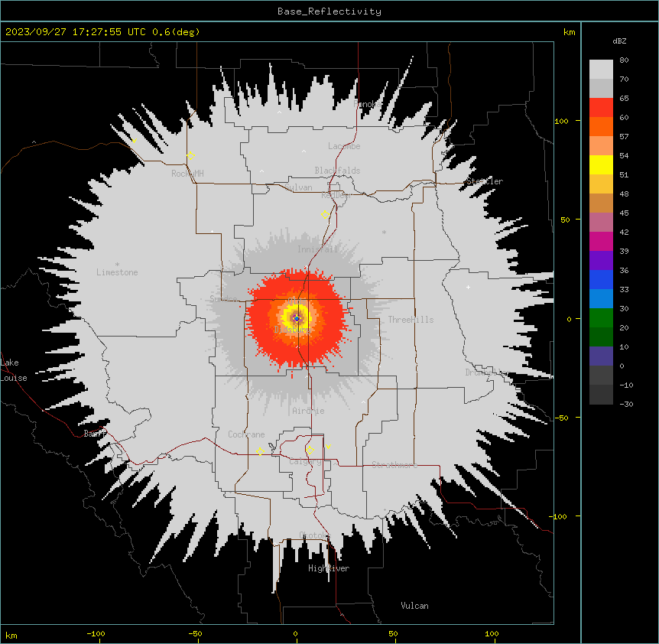
Task: Click the 80 value on dBZ scale
Action: [x=624, y=60]
